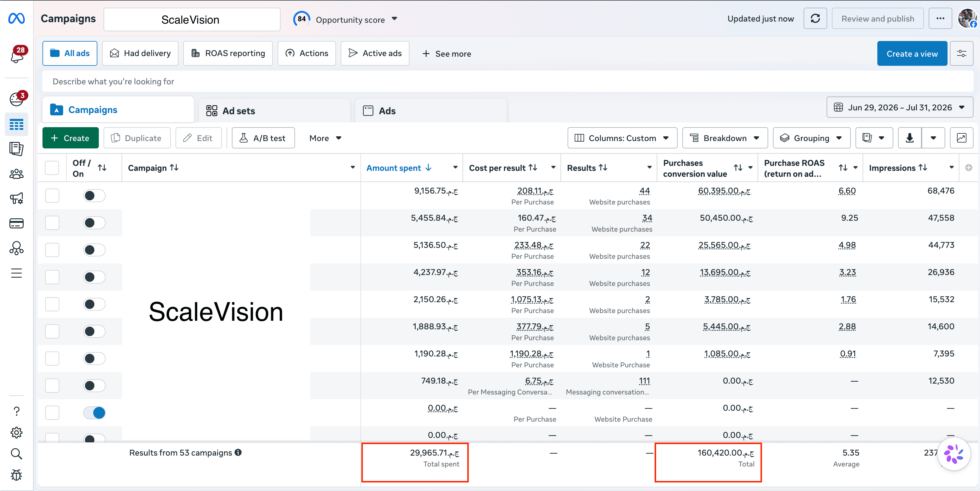Select Had delivery view

click(140, 53)
